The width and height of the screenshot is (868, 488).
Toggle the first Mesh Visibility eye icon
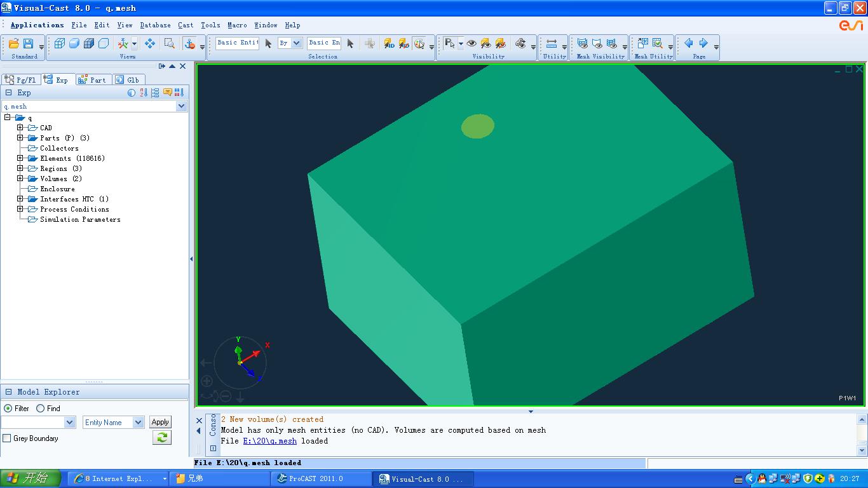(582, 43)
